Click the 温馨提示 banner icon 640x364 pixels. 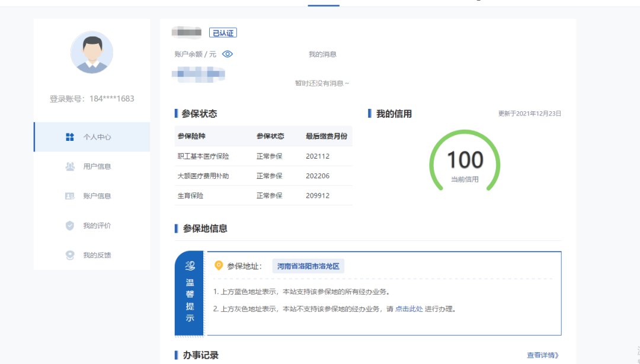190,266
